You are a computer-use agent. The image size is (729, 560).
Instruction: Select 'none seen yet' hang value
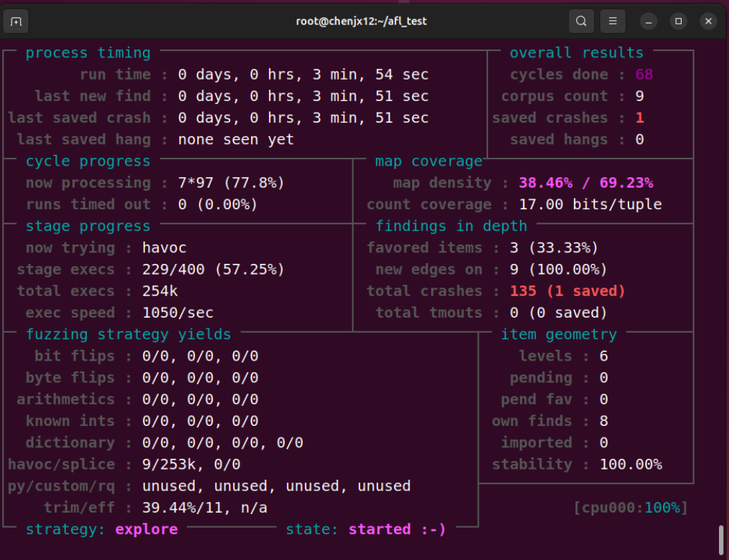(x=236, y=139)
